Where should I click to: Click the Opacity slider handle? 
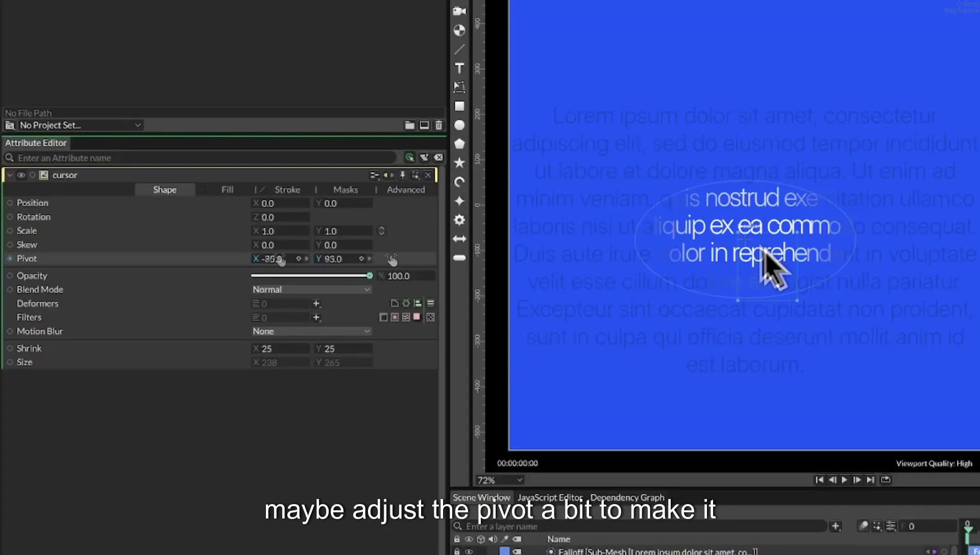tap(370, 275)
